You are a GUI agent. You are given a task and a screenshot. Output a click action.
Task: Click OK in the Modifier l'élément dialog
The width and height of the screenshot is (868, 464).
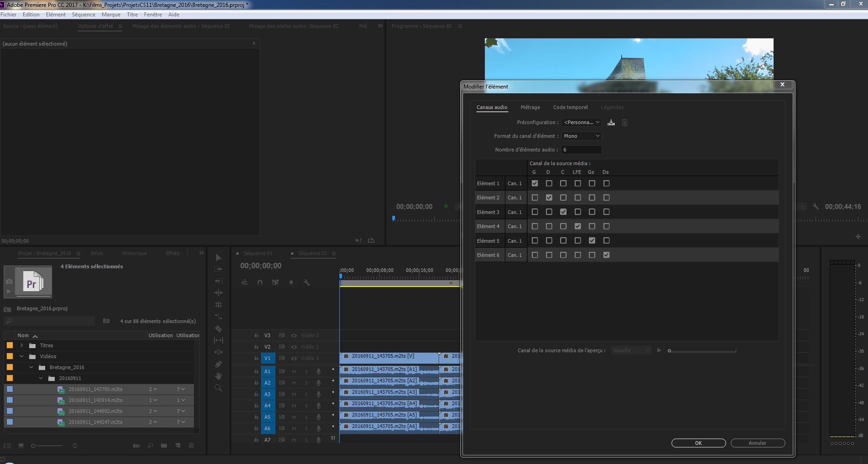(698, 443)
